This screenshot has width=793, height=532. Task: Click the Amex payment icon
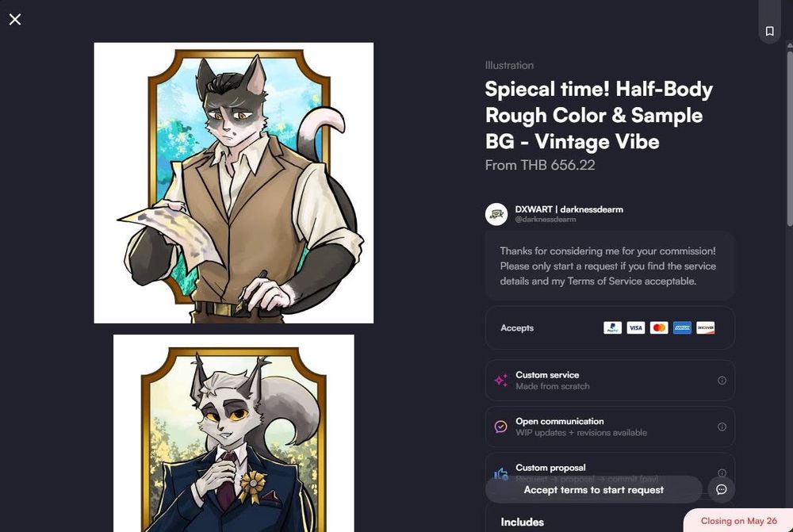coord(682,327)
